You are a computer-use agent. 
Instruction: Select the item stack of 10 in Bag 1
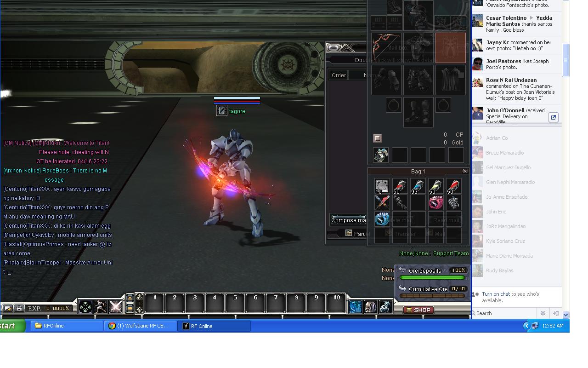click(382, 186)
